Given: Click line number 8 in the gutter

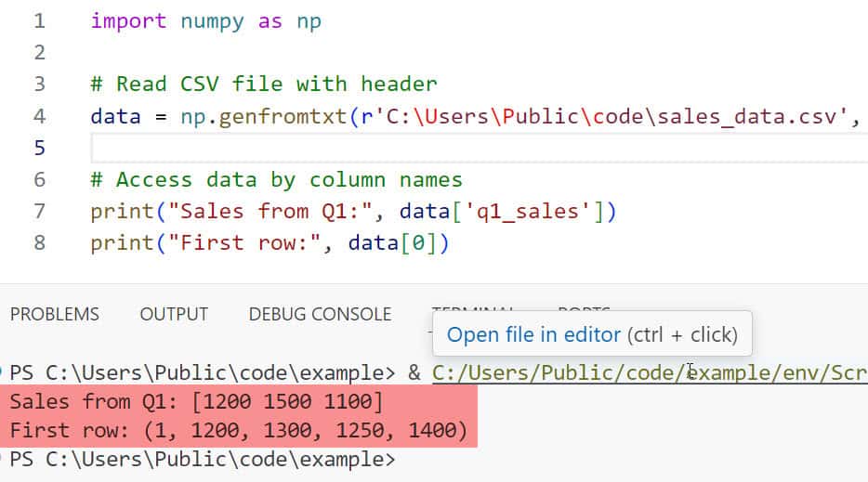Looking at the screenshot, I should pyautogui.click(x=39, y=243).
